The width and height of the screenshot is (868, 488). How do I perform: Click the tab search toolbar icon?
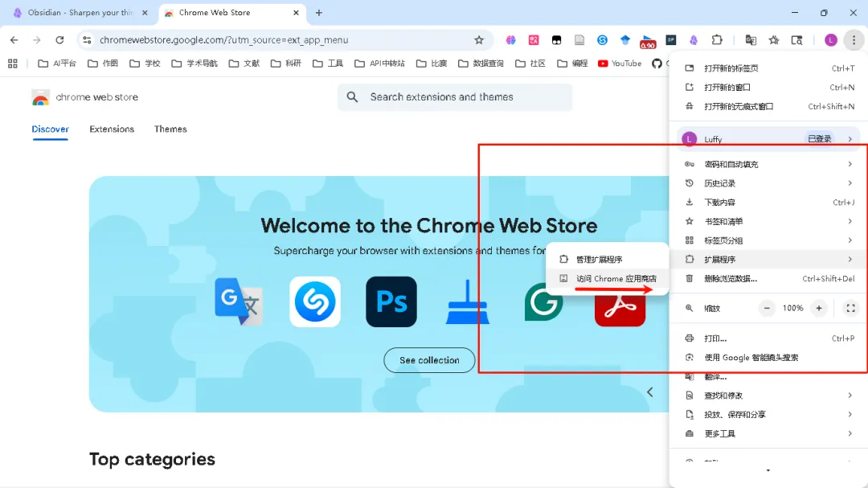point(796,40)
